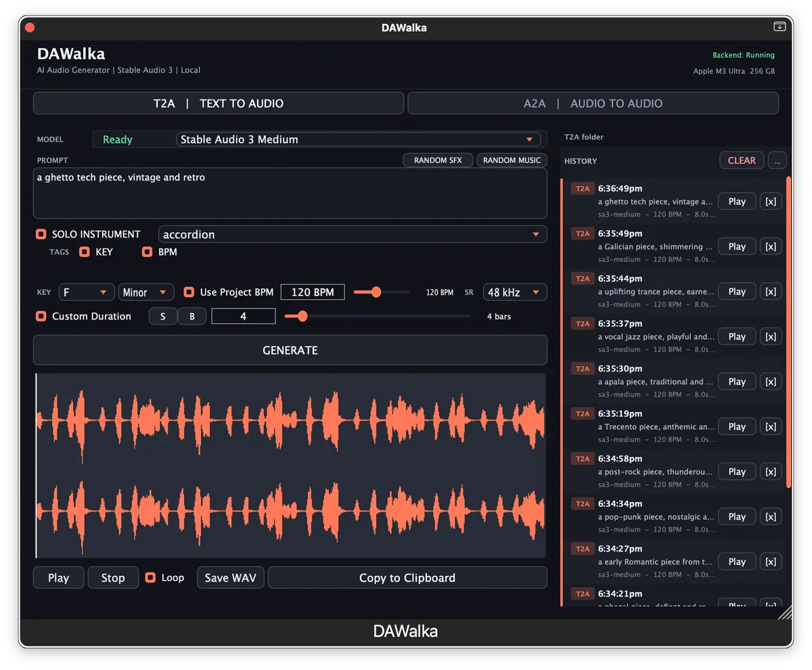Click the Ready model status text

coord(118,139)
